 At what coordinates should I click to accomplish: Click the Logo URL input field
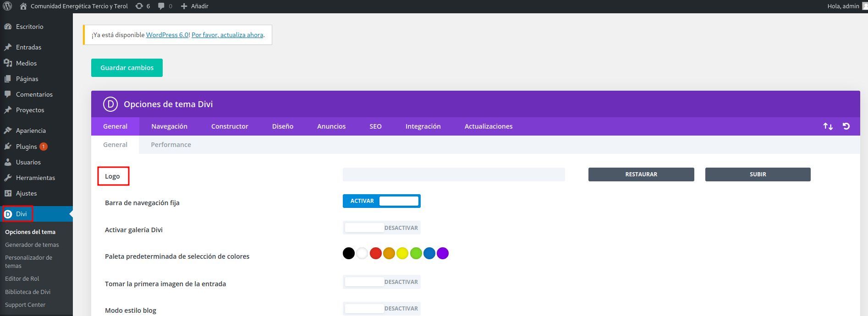pyautogui.click(x=454, y=174)
